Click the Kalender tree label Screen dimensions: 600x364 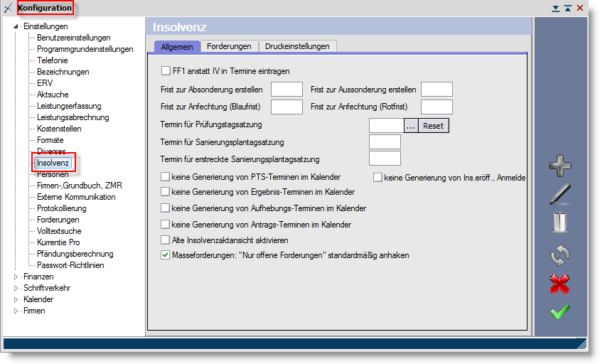pos(38,299)
